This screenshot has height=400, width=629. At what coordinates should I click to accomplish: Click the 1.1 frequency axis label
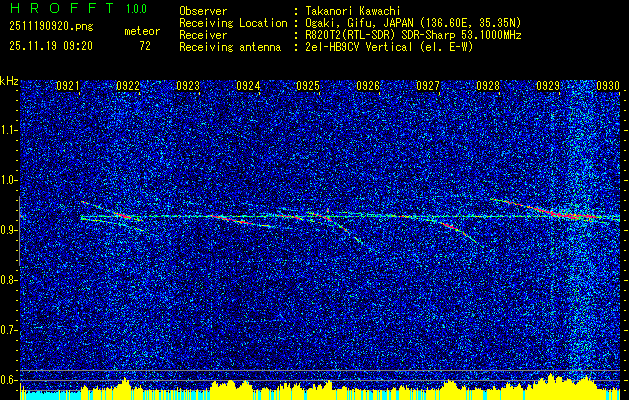[9, 130]
